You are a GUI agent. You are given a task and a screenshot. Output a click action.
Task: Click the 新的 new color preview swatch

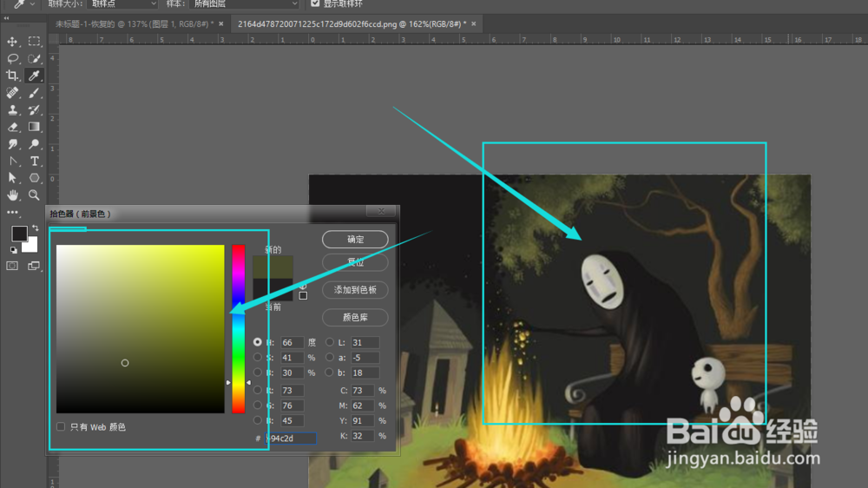273,267
